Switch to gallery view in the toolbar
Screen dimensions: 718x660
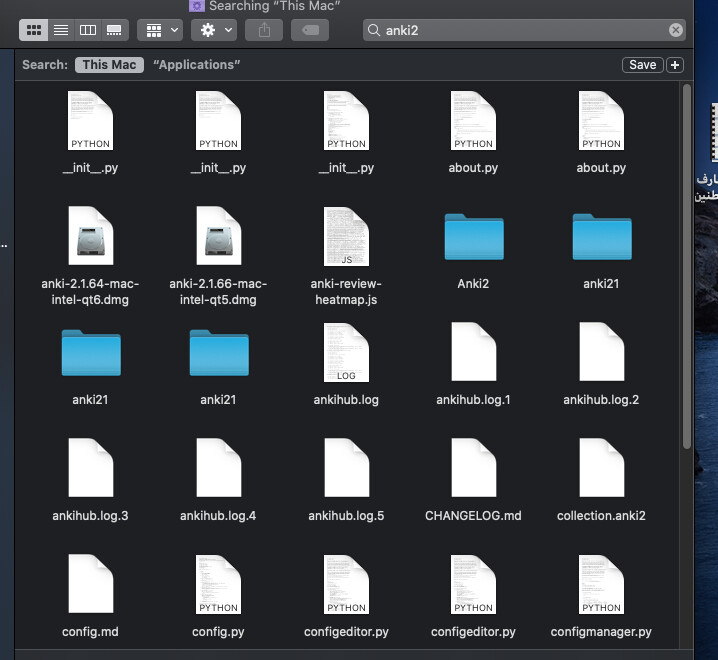click(114, 30)
